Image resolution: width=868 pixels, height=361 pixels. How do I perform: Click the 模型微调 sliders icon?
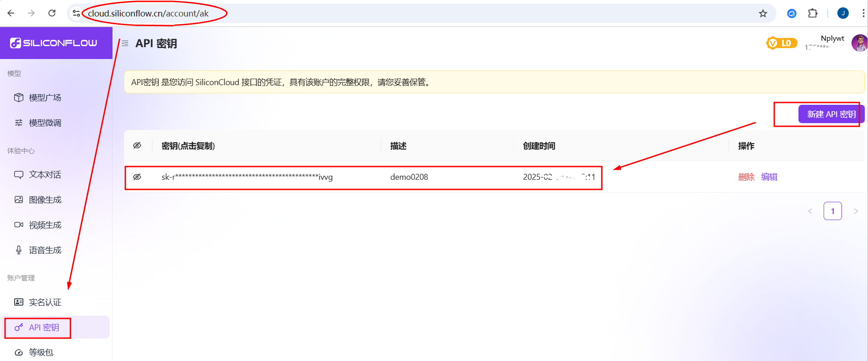[19, 123]
